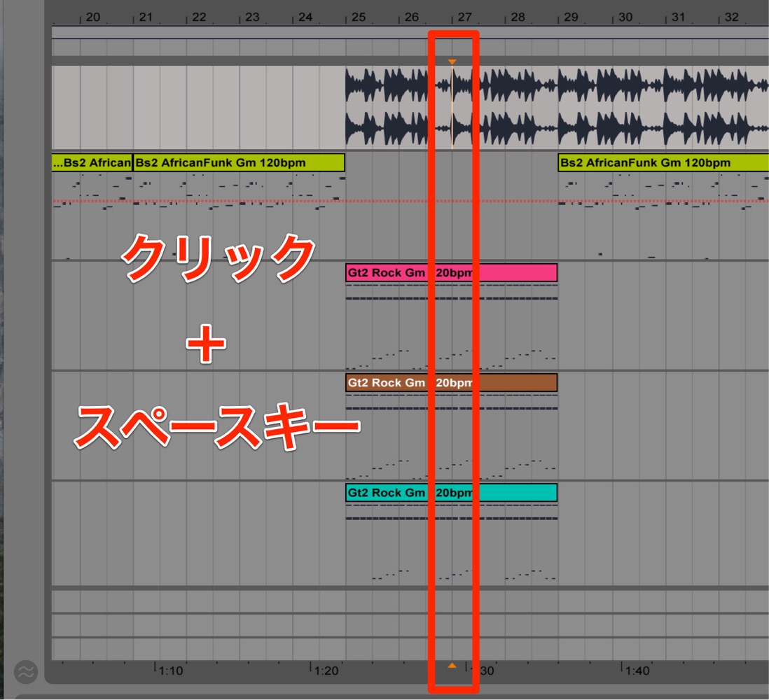Image resolution: width=769 pixels, height=700 pixels.
Task: Click bar 31 in the beat ruler
Action: 678,17
